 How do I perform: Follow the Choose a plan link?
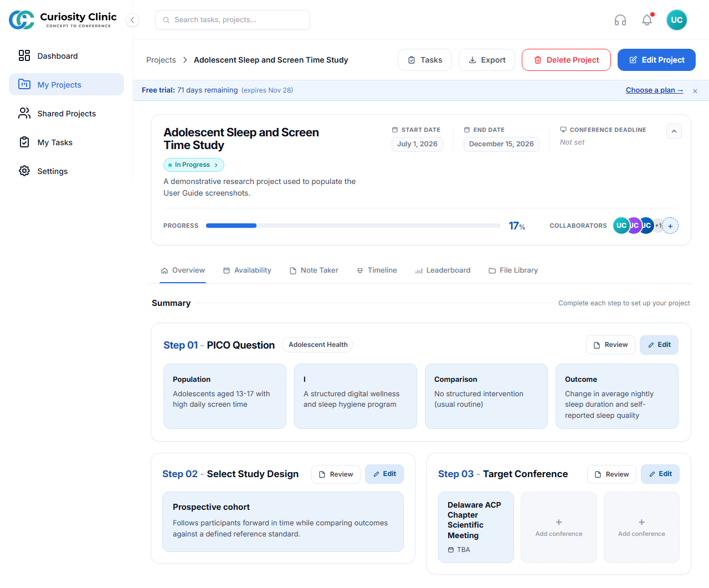(654, 90)
